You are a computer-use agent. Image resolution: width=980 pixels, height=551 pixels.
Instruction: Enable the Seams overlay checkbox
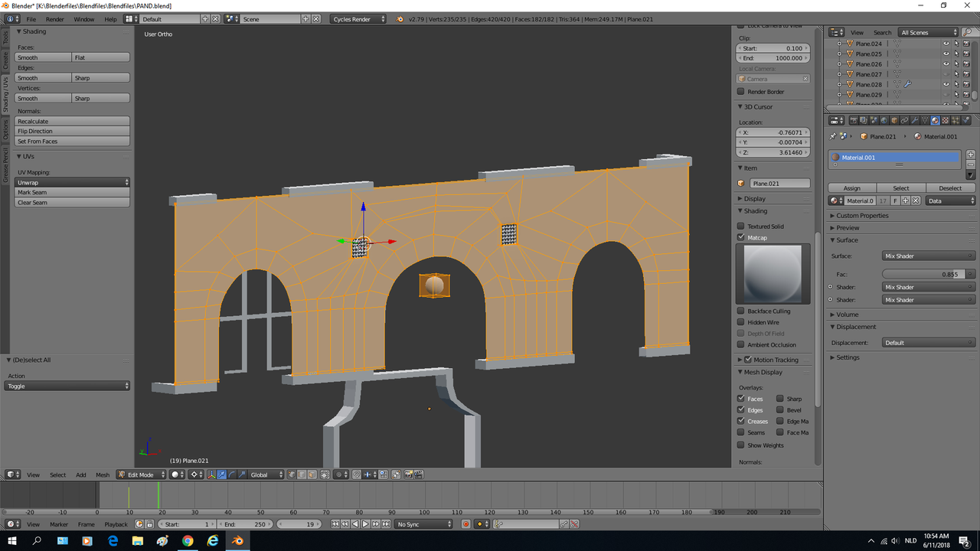point(740,432)
